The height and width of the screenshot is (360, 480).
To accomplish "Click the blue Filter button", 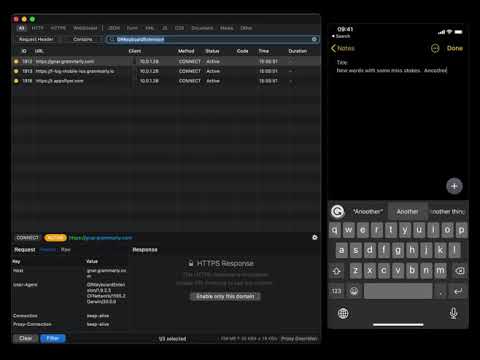I will point(53,338).
